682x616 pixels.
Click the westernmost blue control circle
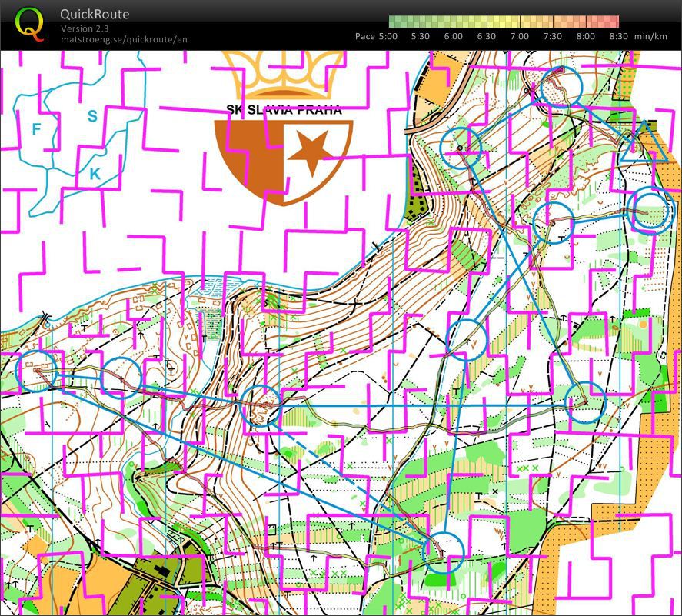point(37,371)
